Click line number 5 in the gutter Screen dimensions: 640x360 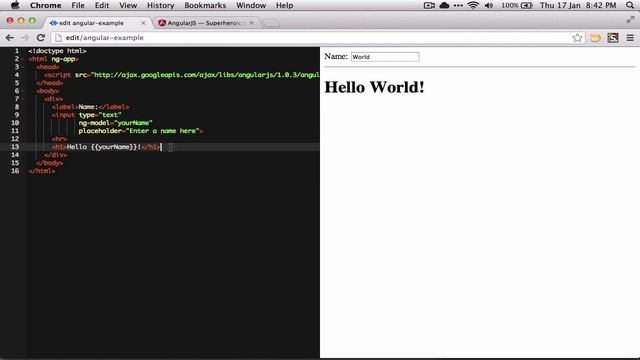point(17,83)
